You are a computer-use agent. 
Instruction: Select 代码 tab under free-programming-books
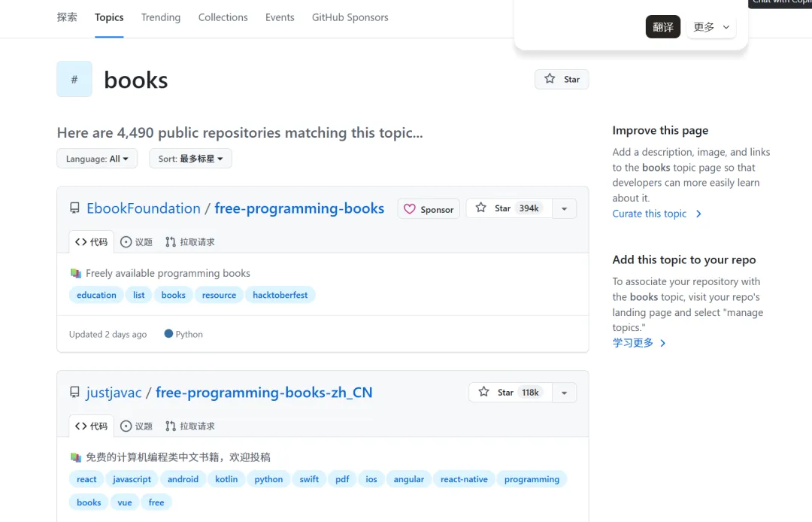pyautogui.click(x=91, y=242)
